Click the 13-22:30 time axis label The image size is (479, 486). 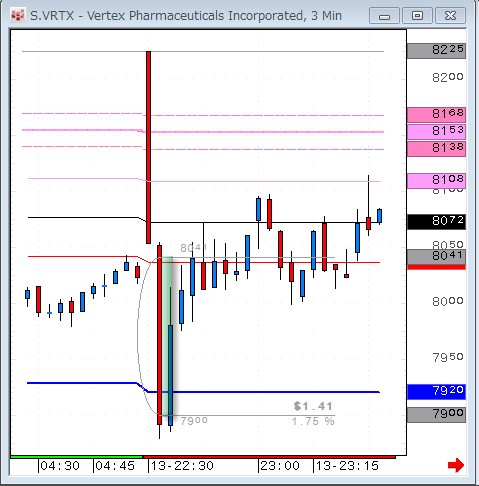(182, 466)
